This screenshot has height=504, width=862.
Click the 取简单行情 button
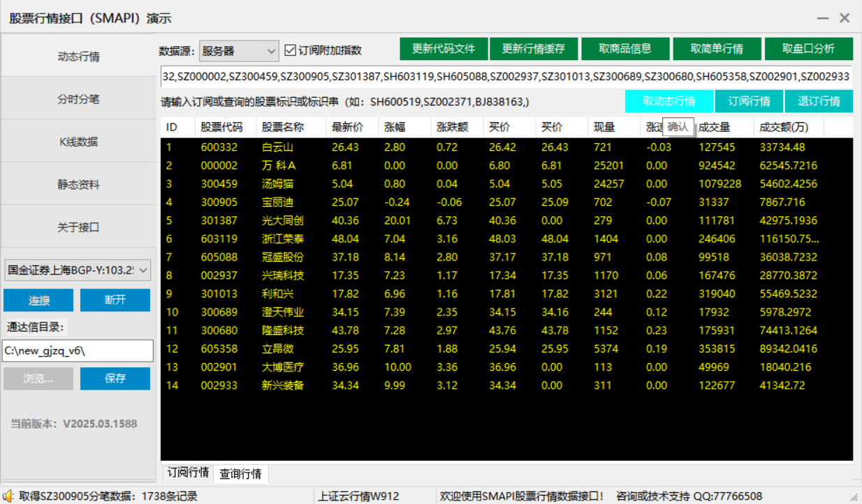717,49
